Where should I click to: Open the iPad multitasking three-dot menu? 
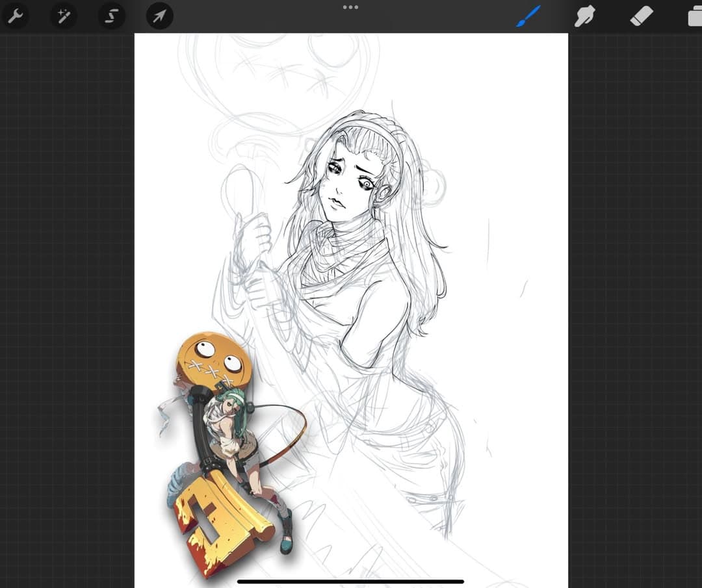tap(350, 7)
